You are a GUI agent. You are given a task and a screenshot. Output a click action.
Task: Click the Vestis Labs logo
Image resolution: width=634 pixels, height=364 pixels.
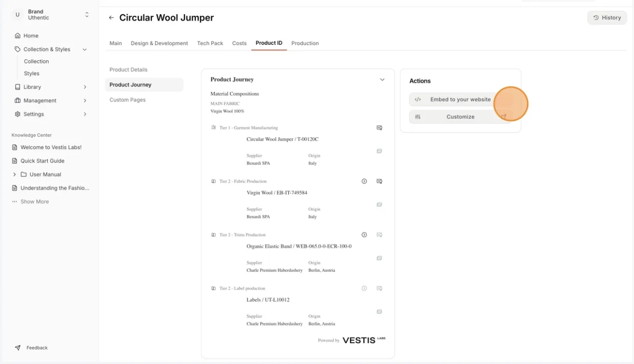point(364,340)
